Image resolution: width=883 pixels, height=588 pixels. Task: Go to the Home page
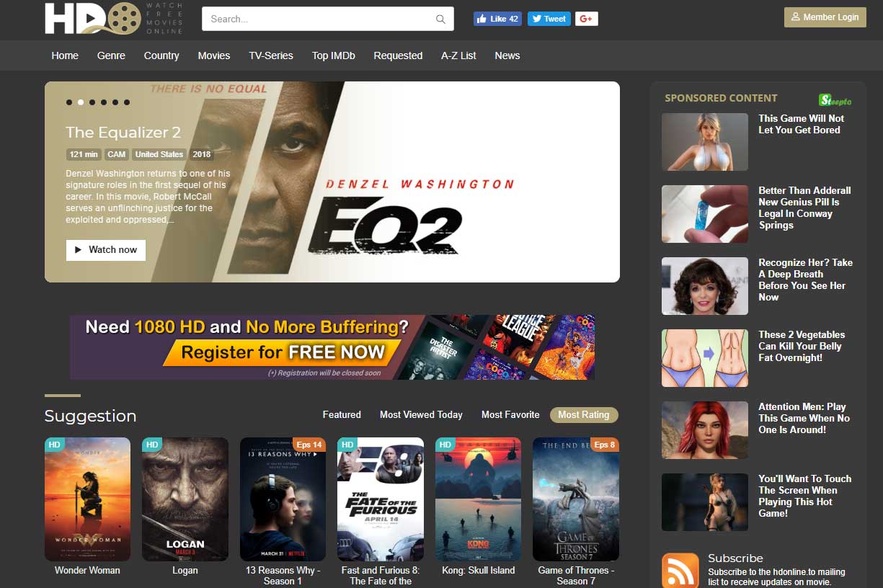65,55
